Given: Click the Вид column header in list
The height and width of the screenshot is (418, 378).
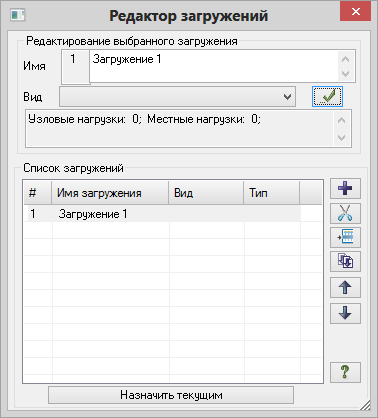Looking at the screenshot, I should pyautogui.click(x=206, y=193).
